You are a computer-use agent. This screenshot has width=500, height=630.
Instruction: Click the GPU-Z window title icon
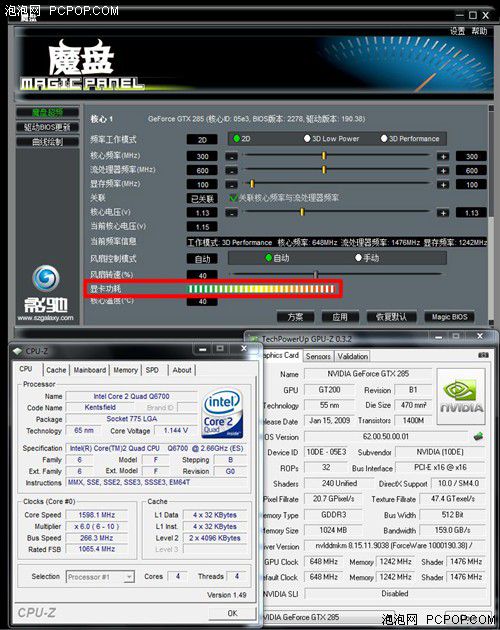[x=254, y=339]
